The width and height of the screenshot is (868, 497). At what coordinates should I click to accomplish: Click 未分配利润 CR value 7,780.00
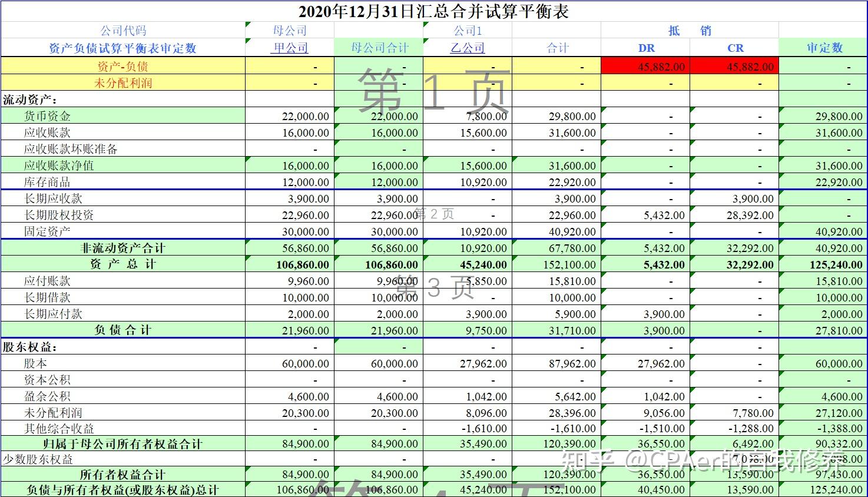coord(753,413)
